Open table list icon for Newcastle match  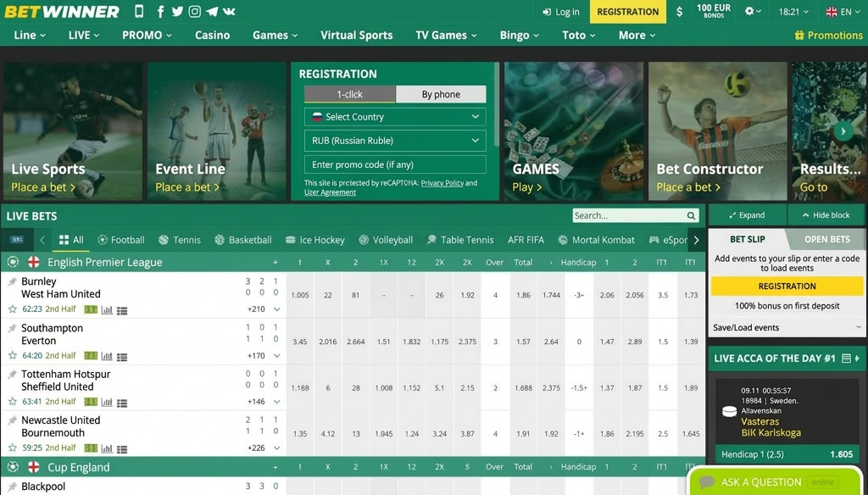tap(122, 448)
